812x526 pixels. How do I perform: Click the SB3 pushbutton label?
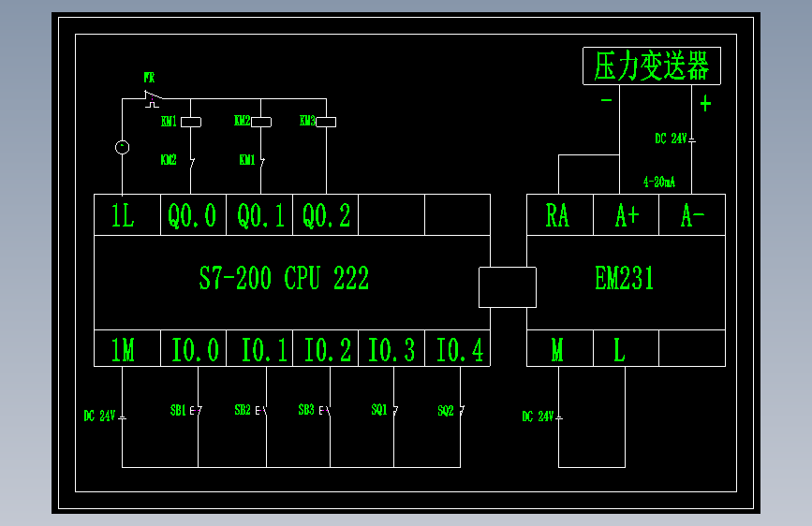306,410
